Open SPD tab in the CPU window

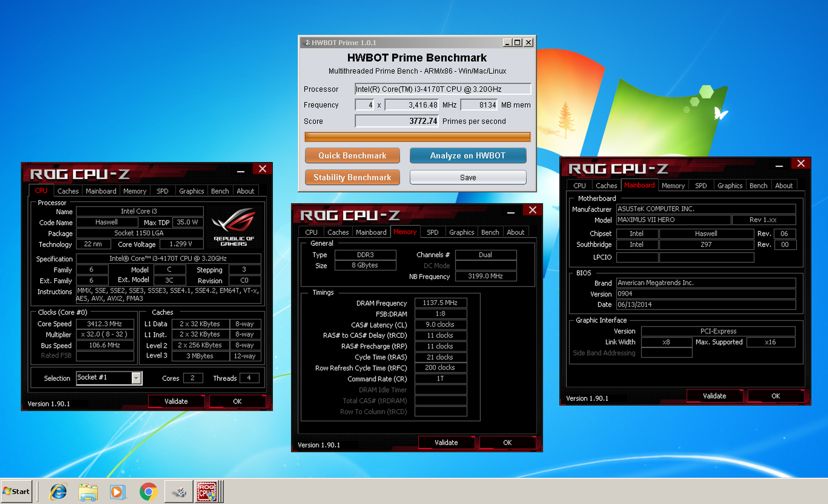[162, 191]
